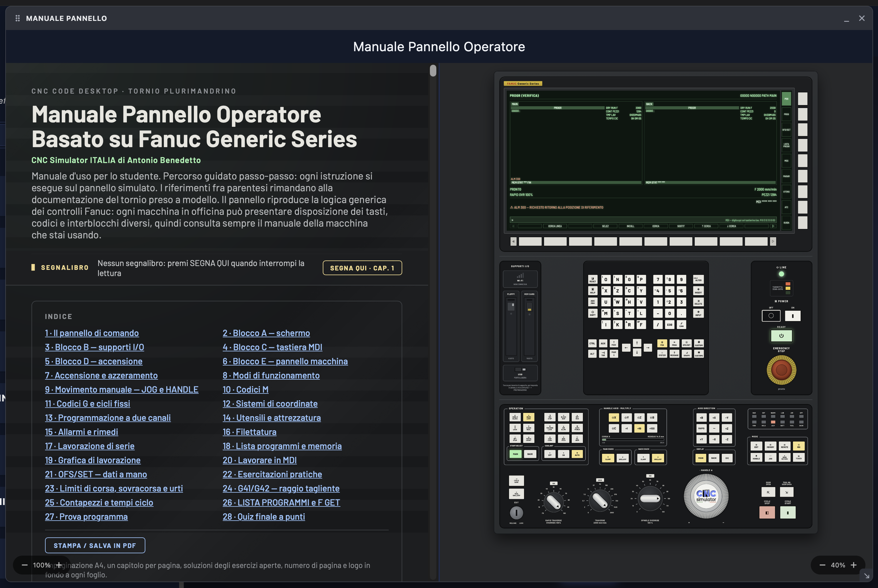The height and width of the screenshot is (588, 878).
Task: Open LISTA PROGR soft key on screen
Action: (786, 145)
